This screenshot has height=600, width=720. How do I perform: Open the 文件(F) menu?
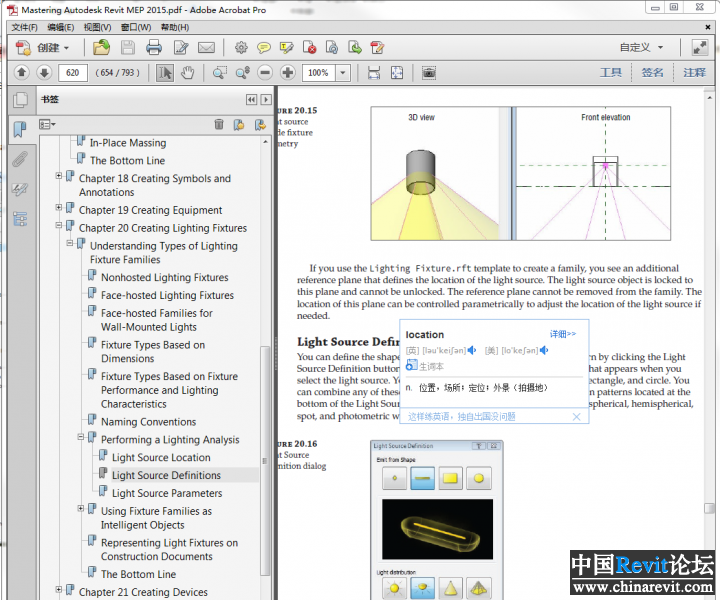24,28
